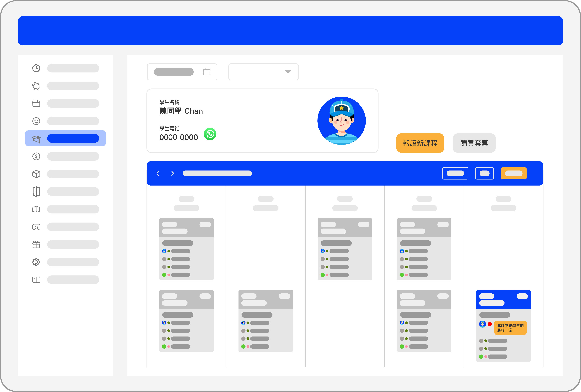Open the gift box sidebar icon

click(36, 244)
